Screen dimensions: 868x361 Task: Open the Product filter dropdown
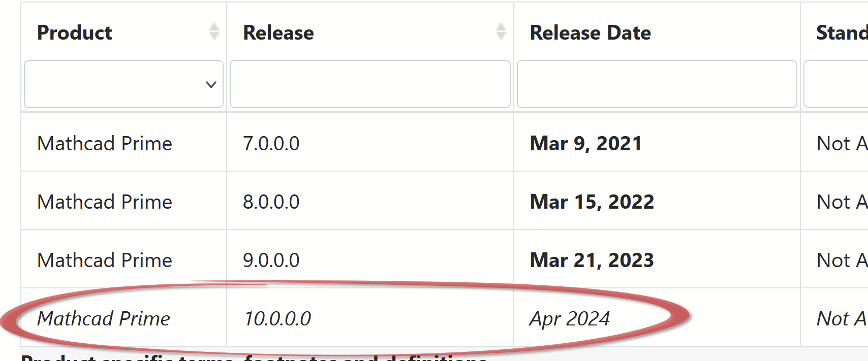click(x=123, y=84)
